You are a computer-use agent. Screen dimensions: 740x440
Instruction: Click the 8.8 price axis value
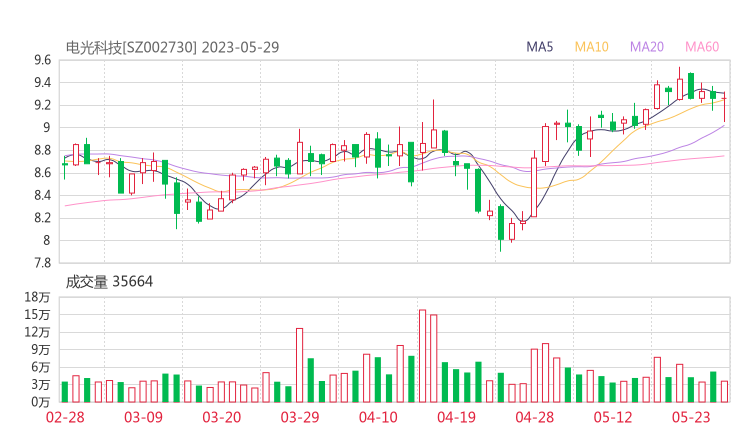pyautogui.click(x=42, y=150)
